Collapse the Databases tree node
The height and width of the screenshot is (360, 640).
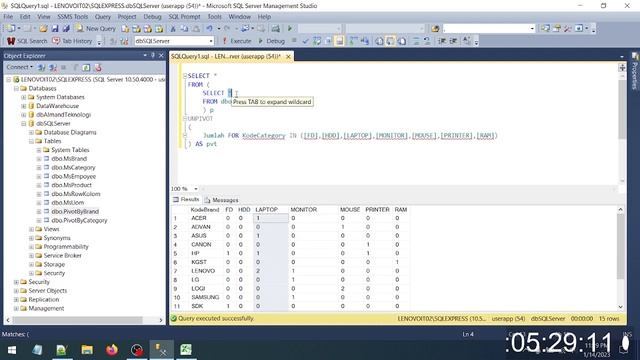[x=16, y=88]
